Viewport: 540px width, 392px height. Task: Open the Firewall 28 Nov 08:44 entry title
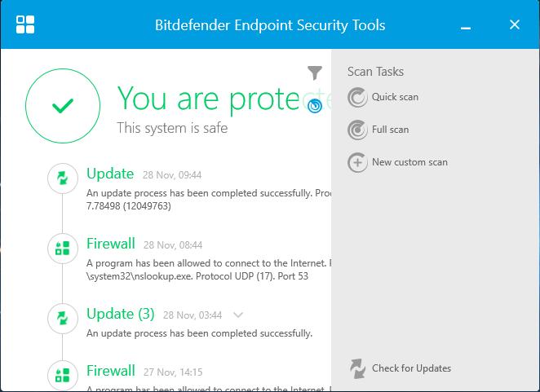111,244
